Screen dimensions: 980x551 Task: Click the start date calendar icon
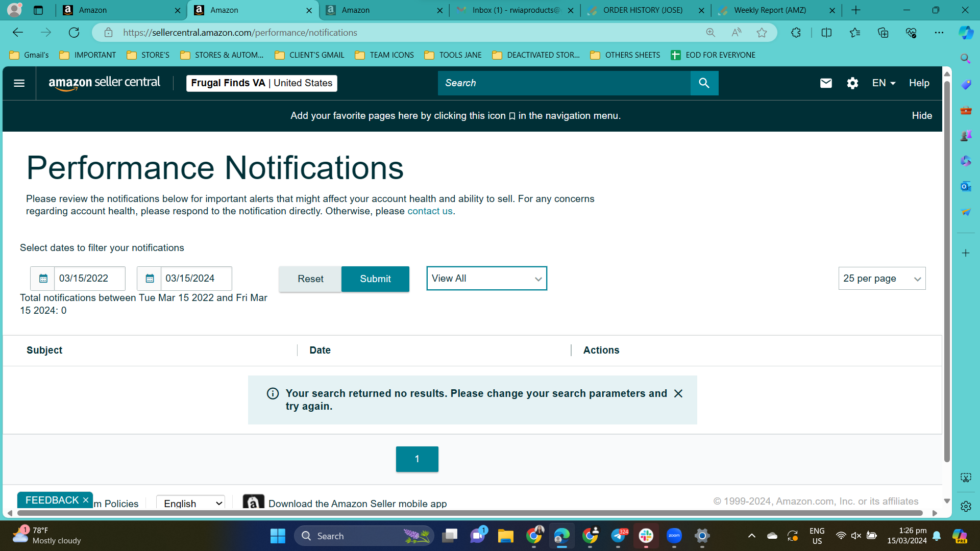point(43,279)
